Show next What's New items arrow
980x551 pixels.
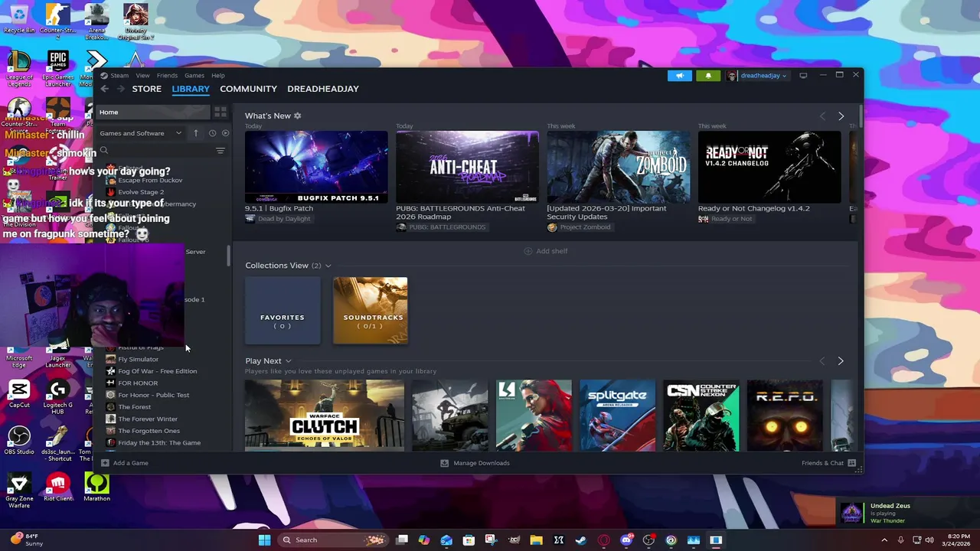[841, 116]
